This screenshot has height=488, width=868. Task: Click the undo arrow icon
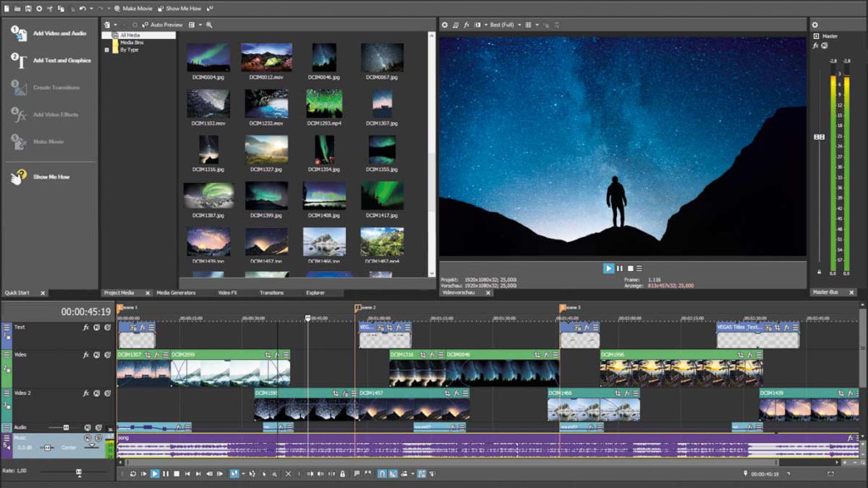82,8
